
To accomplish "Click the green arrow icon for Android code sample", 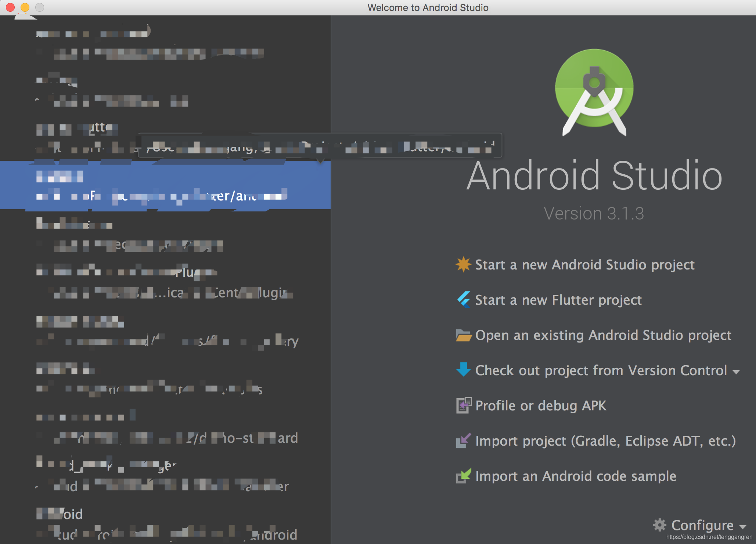I will [463, 476].
